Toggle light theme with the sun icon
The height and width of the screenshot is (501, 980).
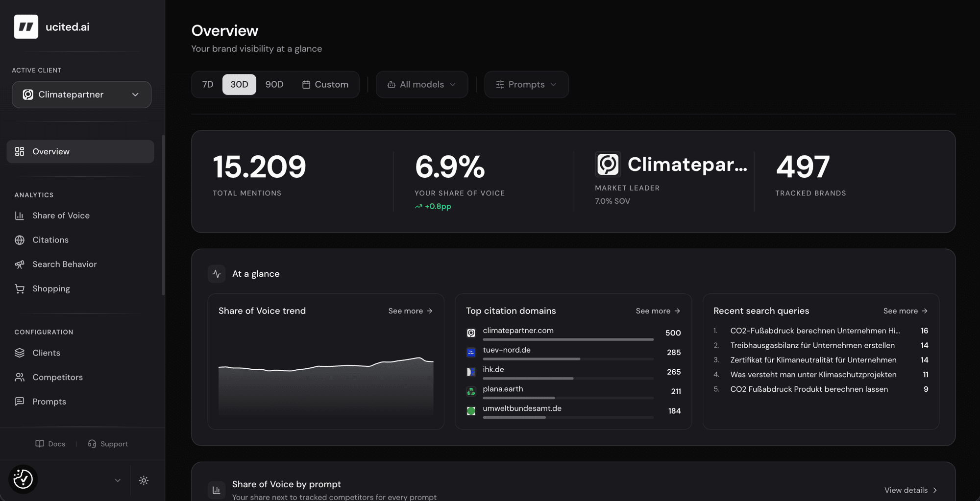pos(144,480)
